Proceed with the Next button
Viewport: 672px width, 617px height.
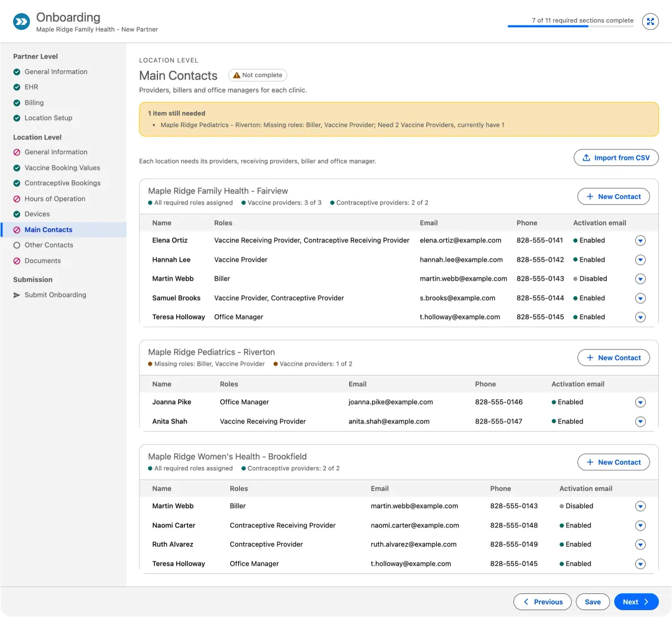[636, 601]
